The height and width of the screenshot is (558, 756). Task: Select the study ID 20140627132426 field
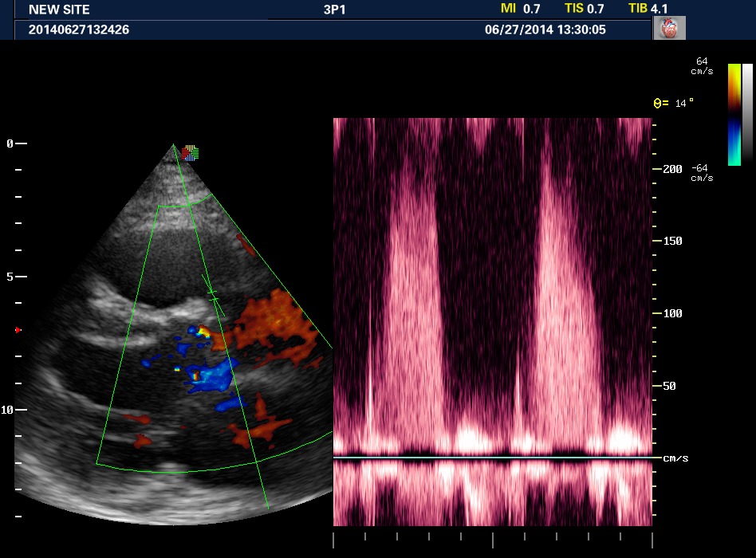click(x=79, y=29)
